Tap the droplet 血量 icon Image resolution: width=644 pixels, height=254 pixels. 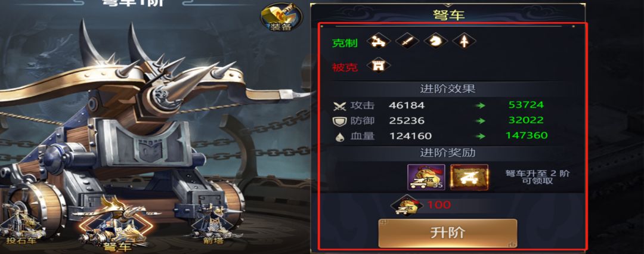(340, 137)
